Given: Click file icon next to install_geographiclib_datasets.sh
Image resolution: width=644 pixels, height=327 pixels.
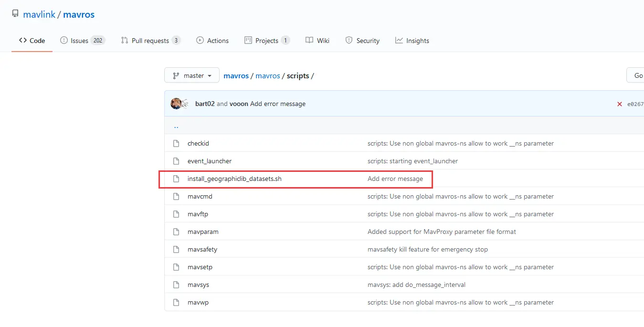Looking at the screenshot, I should (x=176, y=179).
